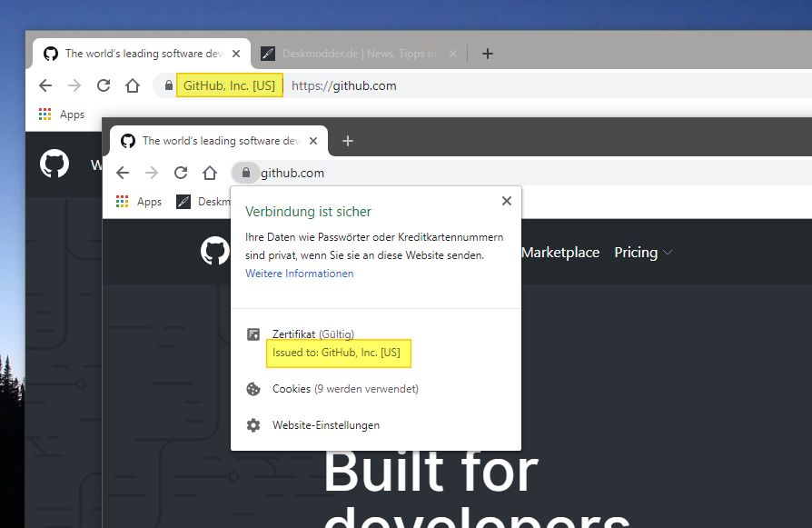Image resolution: width=812 pixels, height=528 pixels.
Task: Click the 'Verbindung ist sicher' heading
Action: (x=308, y=212)
